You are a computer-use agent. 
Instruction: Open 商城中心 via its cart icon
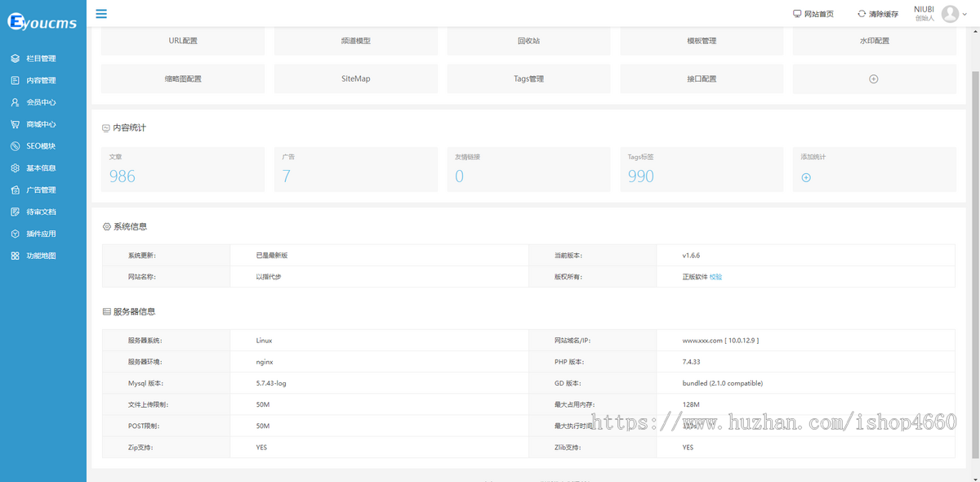tap(16, 125)
